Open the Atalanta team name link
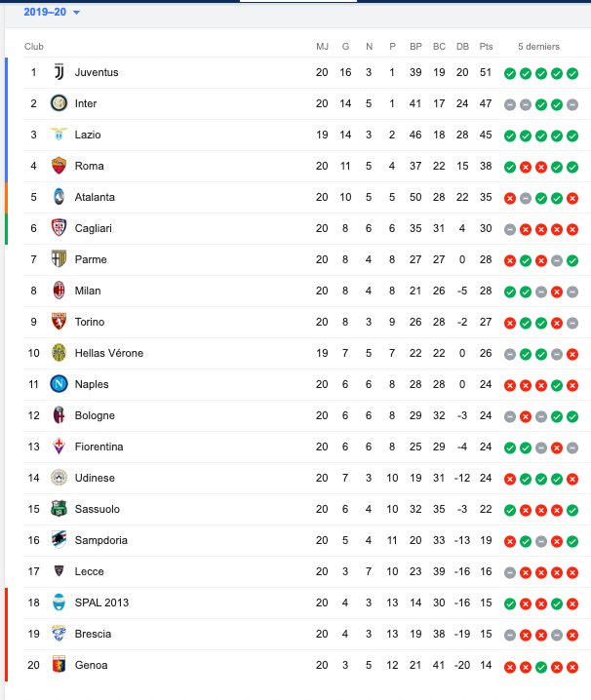The image size is (591, 700). 95,197
